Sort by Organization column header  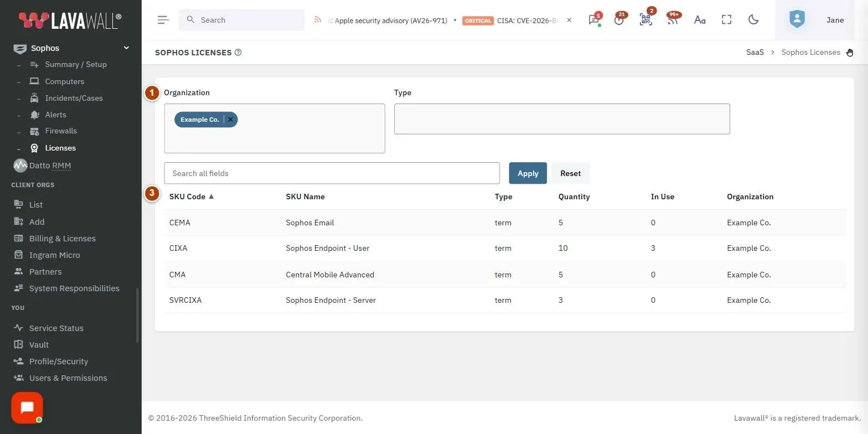point(750,197)
